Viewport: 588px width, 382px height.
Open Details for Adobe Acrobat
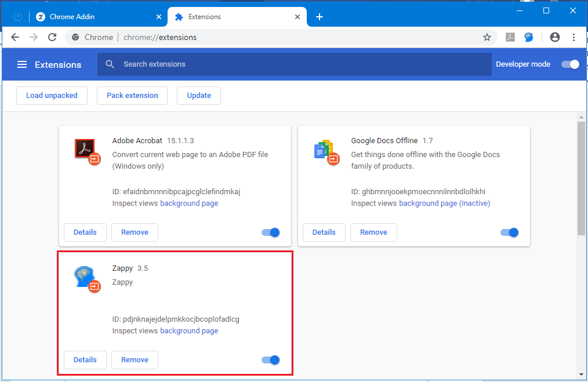pyautogui.click(x=85, y=232)
